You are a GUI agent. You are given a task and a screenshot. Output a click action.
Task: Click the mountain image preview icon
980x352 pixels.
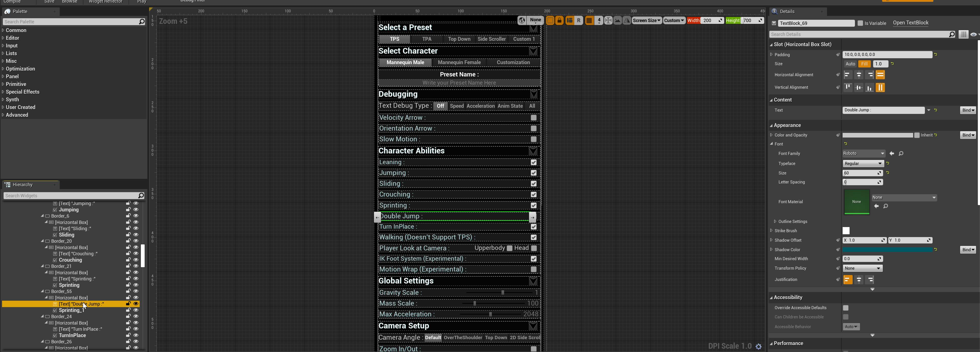tap(618, 21)
